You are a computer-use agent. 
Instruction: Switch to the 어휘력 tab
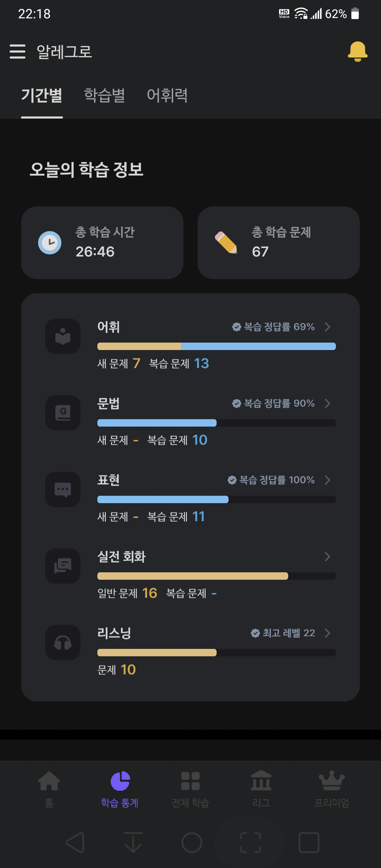[x=167, y=95]
